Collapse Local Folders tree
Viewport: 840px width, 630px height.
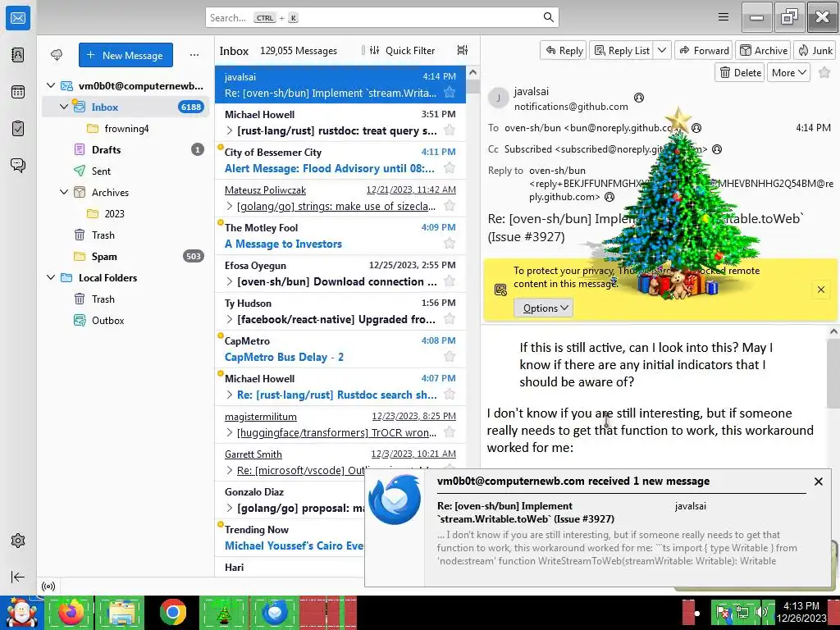pos(51,277)
